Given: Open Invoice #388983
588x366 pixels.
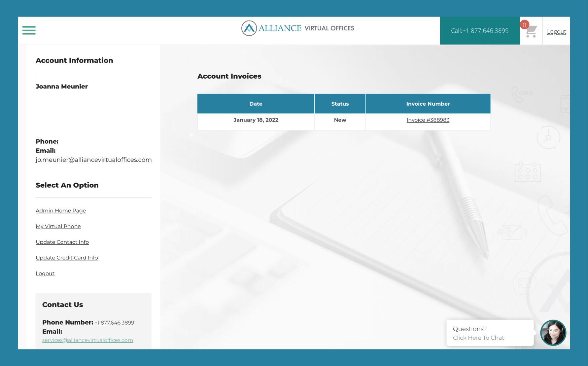Looking at the screenshot, I should [427, 120].
